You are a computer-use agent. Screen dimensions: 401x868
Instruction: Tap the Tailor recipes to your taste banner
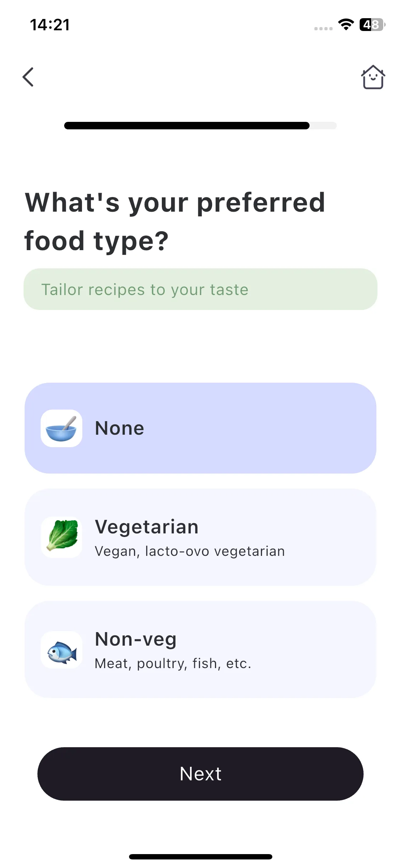click(x=200, y=289)
